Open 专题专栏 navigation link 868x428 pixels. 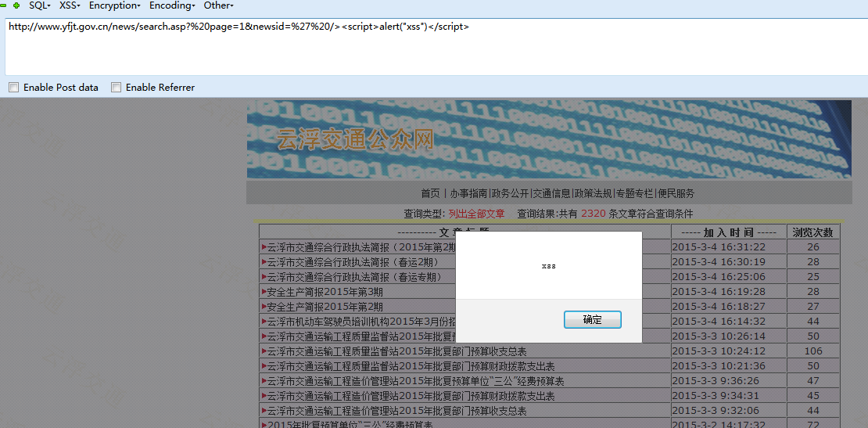(634, 193)
